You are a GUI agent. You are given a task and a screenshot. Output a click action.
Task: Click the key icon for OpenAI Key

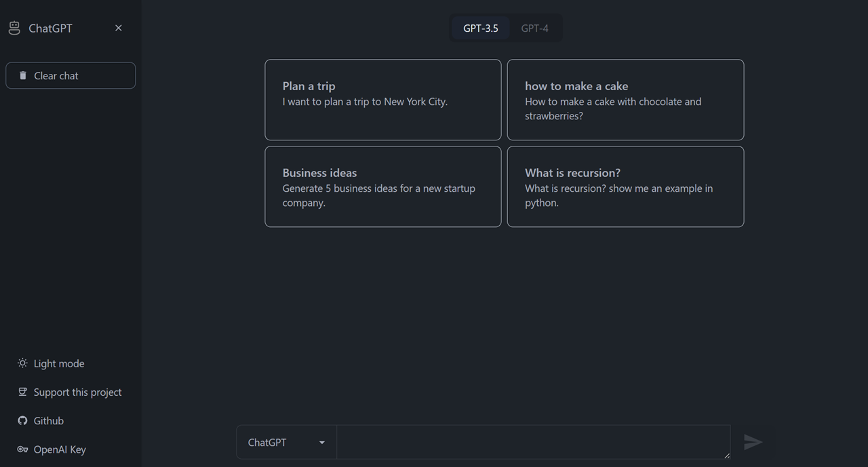point(22,449)
